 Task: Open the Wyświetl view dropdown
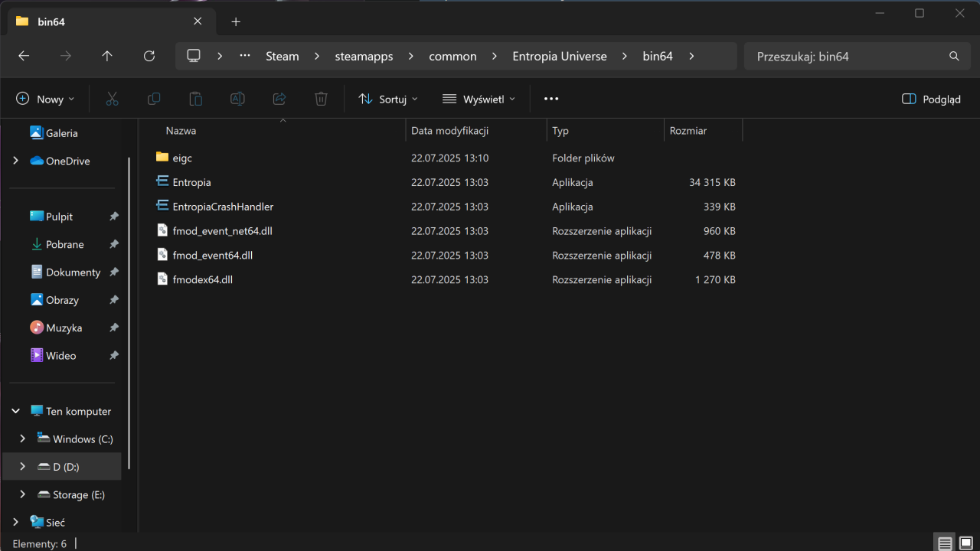(479, 99)
